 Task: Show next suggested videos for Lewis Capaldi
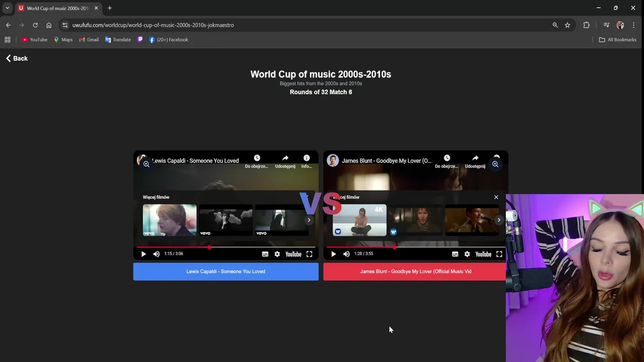click(309, 220)
